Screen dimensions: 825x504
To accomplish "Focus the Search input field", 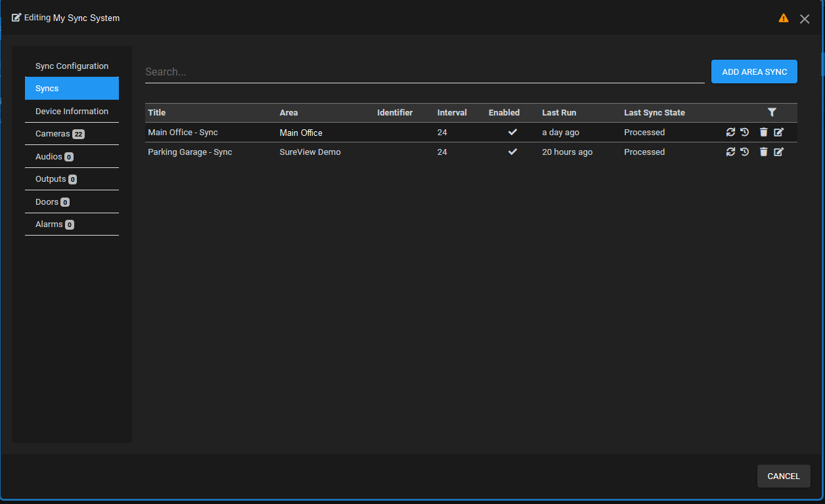I will click(x=424, y=72).
